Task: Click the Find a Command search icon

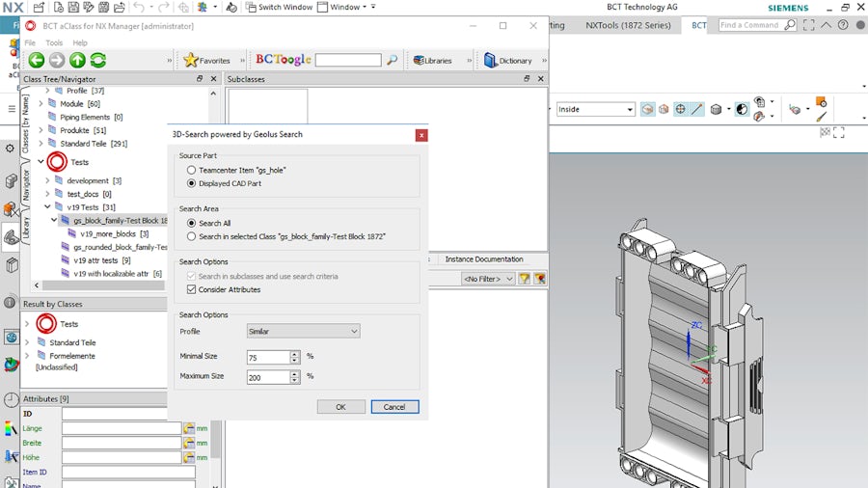Action: click(790, 25)
